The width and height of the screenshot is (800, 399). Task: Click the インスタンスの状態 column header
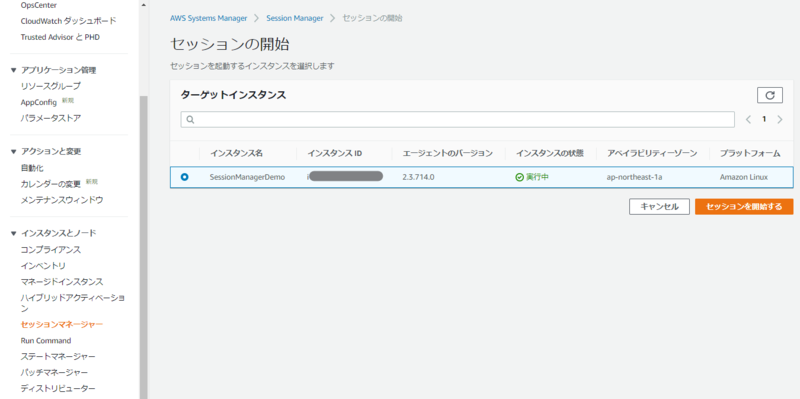(549, 153)
